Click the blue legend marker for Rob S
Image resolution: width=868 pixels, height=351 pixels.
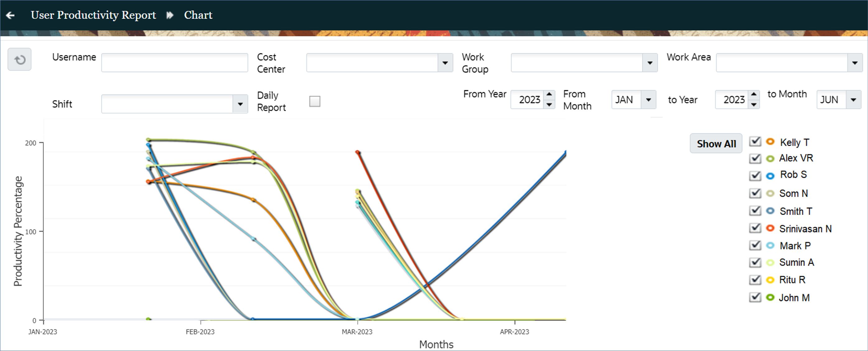pos(770,175)
